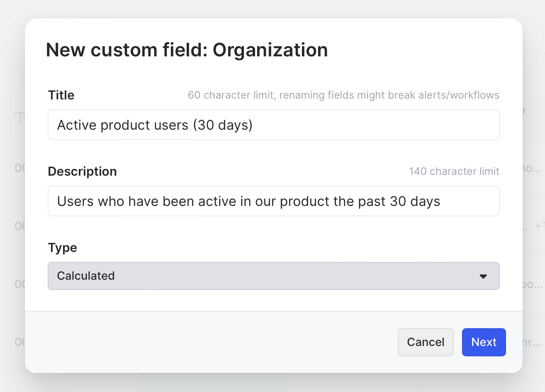Click the "New custom field: Organization" heading
Viewport: 545px width, 392px height.
coord(187,50)
